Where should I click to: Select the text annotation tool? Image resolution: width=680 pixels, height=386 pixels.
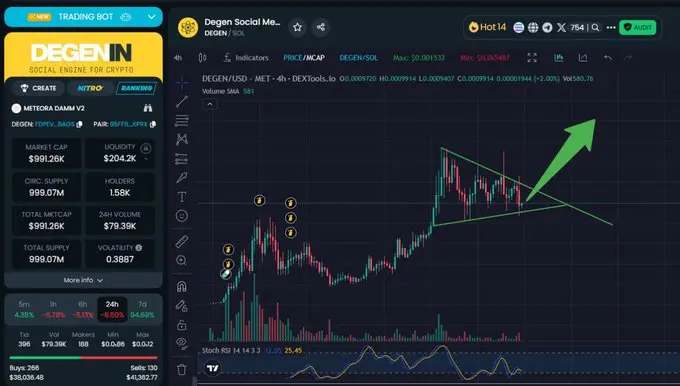(182, 197)
